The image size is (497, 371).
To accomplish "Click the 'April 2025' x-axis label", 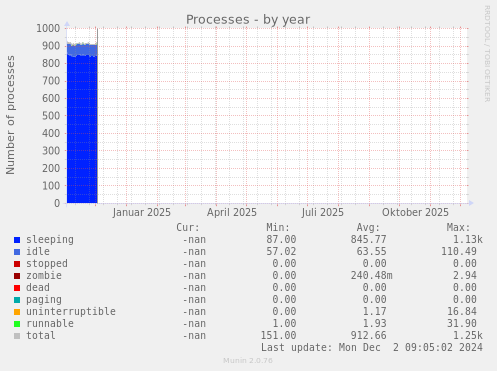I will click(x=232, y=212).
